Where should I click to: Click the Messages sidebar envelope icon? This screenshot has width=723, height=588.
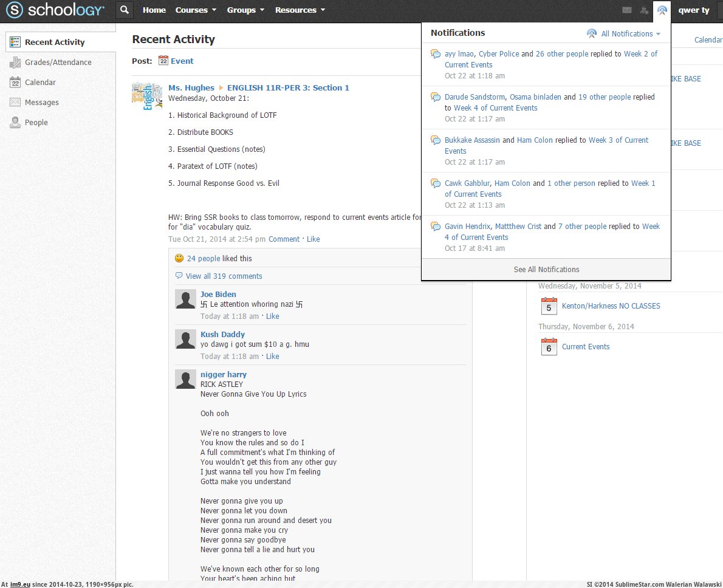[x=15, y=103]
